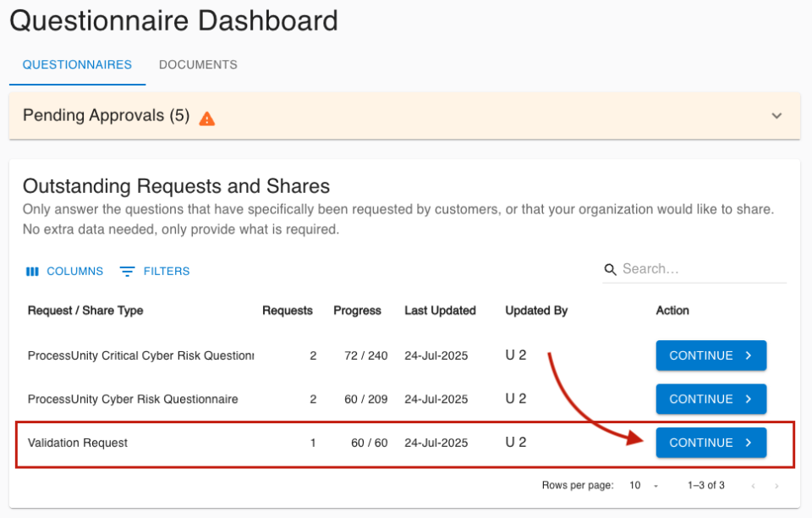
Task: Click the 60 / 60 progress value
Action: (x=369, y=443)
